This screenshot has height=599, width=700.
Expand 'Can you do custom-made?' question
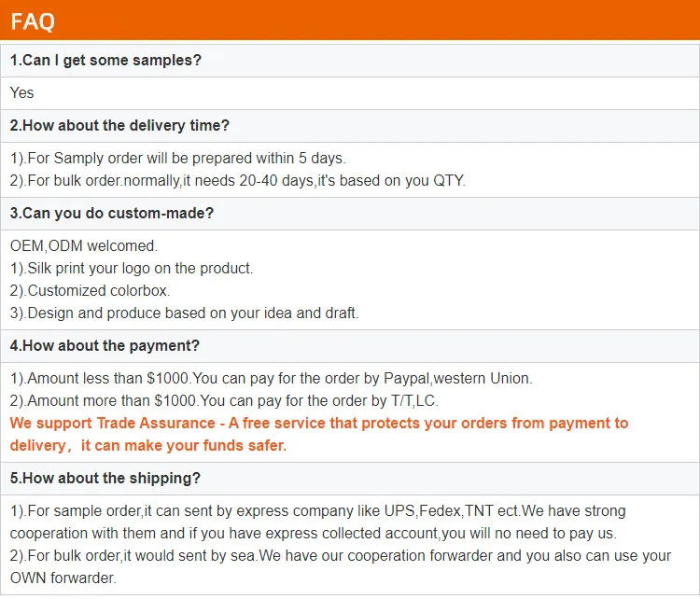click(112, 214)
